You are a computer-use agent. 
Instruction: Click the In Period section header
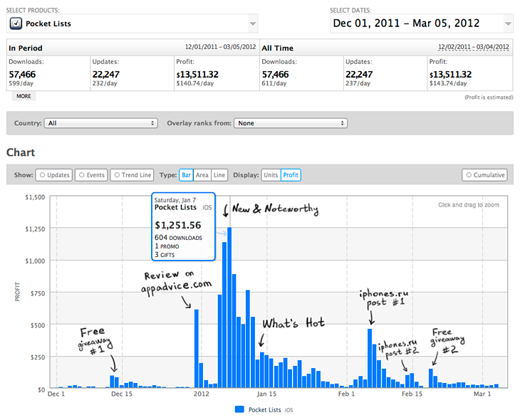pyautogui.click(x=26, y=48)
